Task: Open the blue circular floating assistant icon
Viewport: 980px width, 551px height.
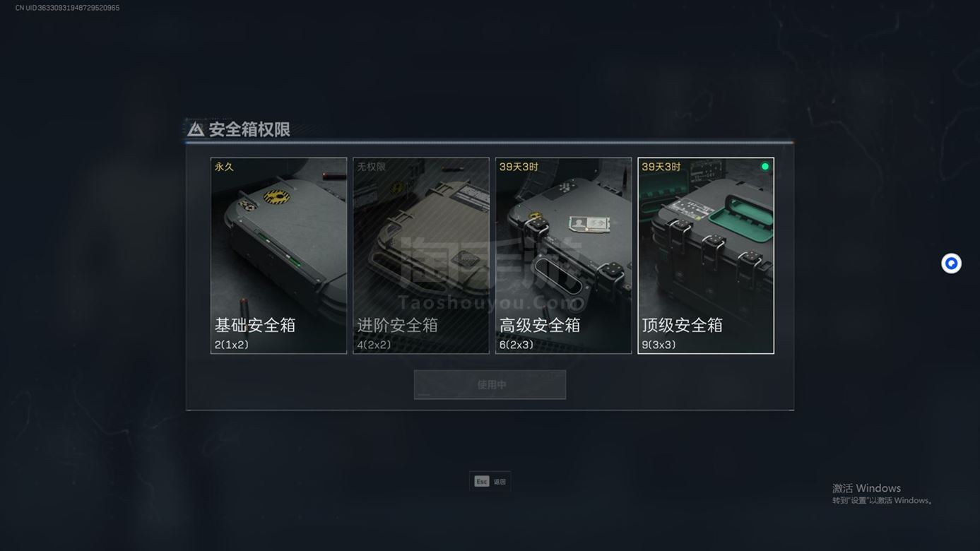Action: [951, 263]
